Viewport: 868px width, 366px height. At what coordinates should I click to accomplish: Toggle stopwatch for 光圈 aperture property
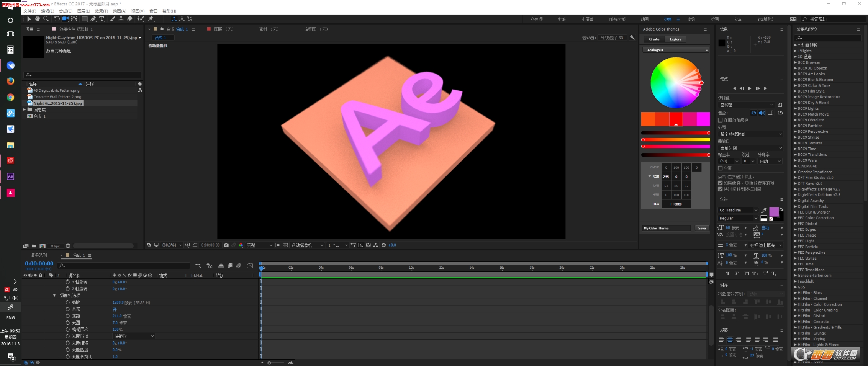[68, 323]
